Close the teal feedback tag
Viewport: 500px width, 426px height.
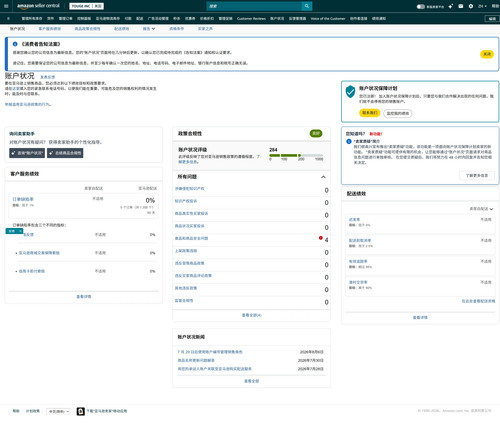coord(20,231)
